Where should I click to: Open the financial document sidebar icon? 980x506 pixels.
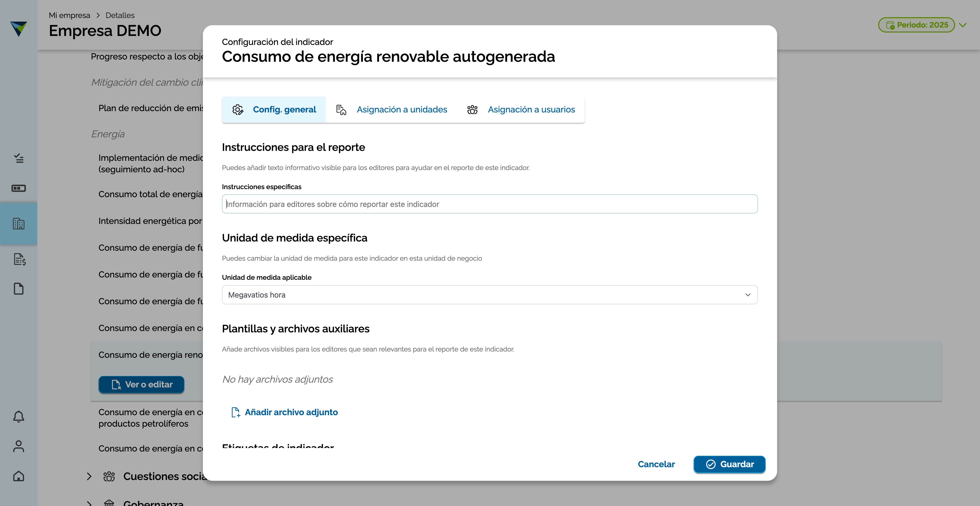[x=19, y=259]
